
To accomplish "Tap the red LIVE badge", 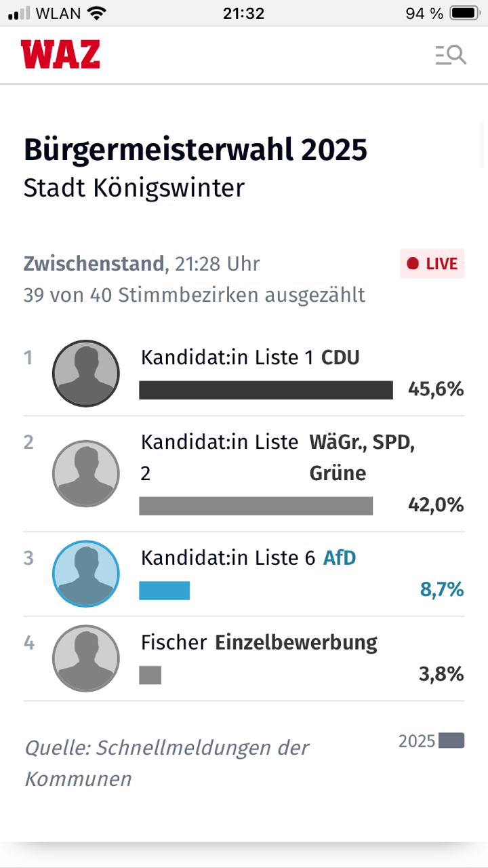I will [432, 264].
